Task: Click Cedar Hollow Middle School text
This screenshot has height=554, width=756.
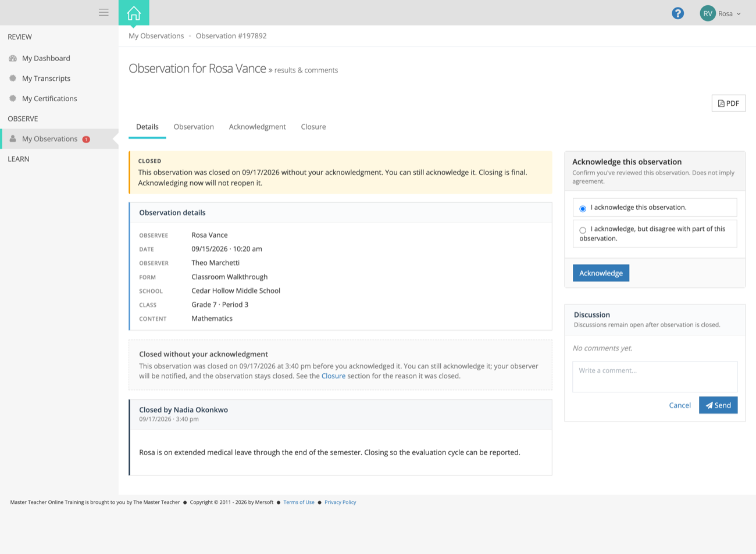Action: pos(236,291)
